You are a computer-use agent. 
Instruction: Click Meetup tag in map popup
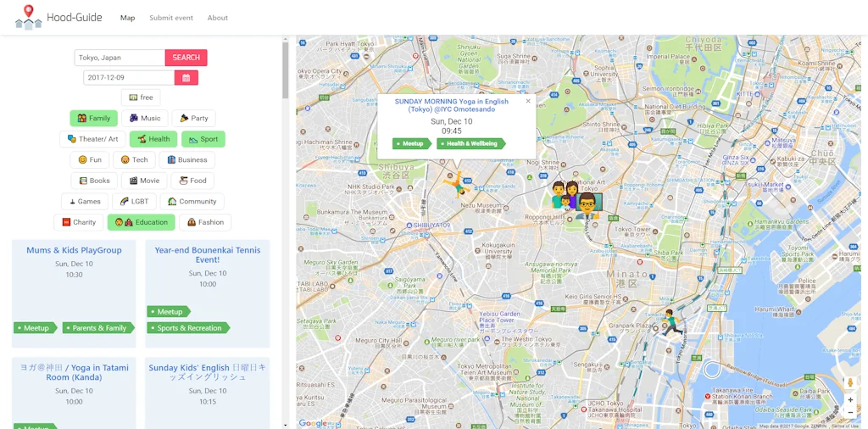coord(412,143)
